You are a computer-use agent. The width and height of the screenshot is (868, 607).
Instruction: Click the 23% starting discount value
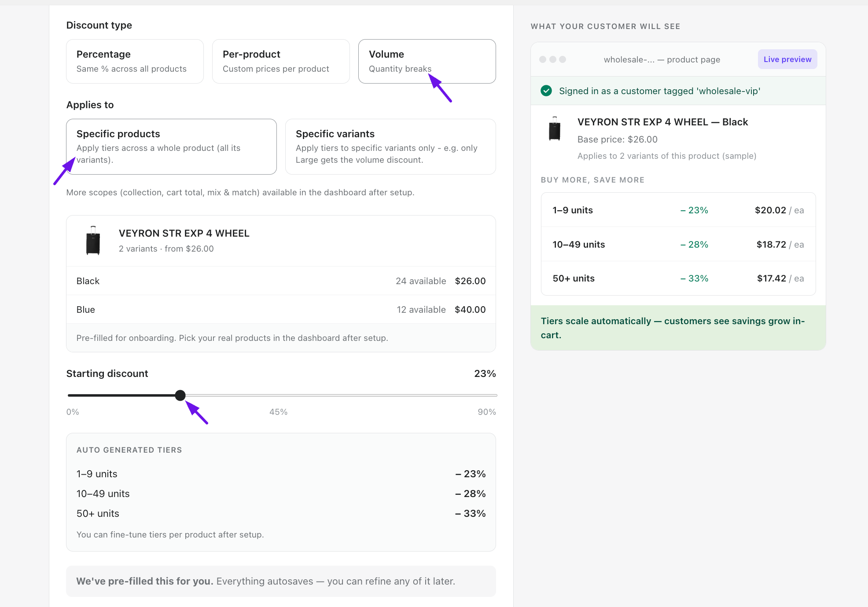pos(485,373)
